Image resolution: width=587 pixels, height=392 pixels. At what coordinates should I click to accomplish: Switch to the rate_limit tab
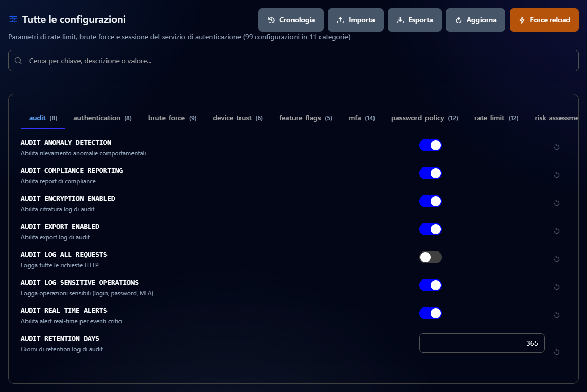tap(496, 118)
